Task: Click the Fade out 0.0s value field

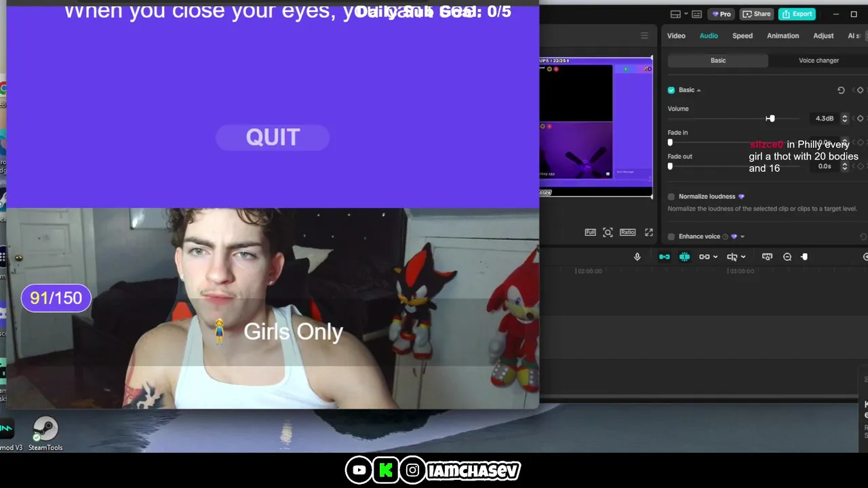Action: point(824,166)
